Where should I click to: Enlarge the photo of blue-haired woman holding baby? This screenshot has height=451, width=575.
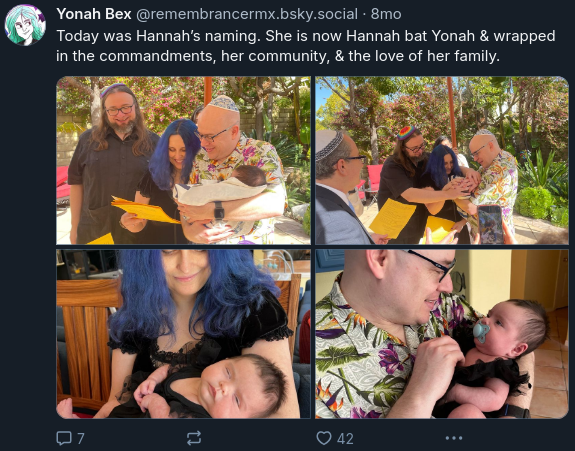pyautogui.click(x=183, y=334)
